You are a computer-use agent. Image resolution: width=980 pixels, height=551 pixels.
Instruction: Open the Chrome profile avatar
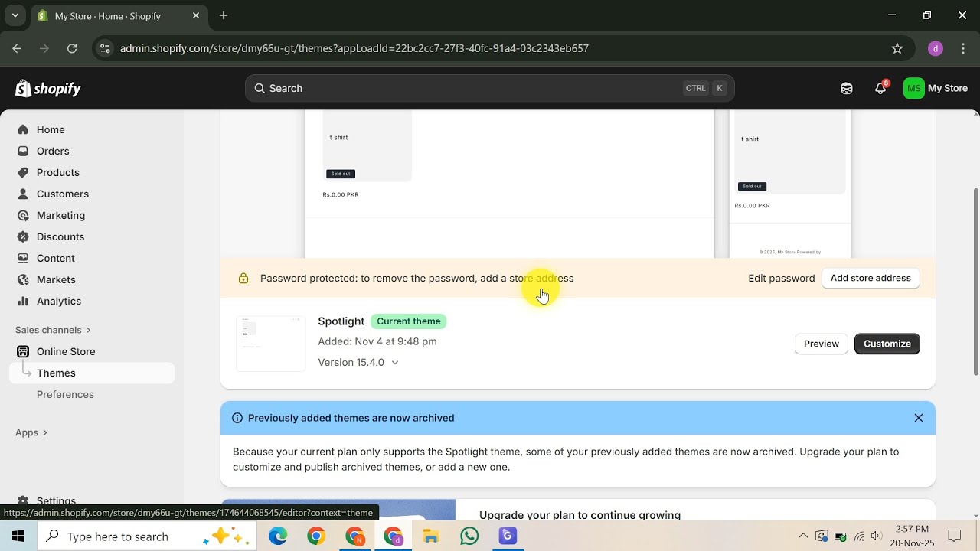pos(935,48)
